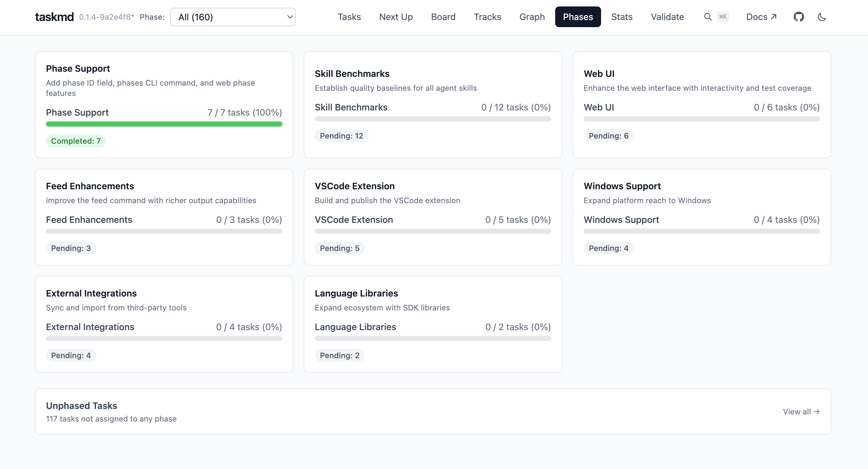
Task: Switch to the Graph view
Action: tap(532, 17)
